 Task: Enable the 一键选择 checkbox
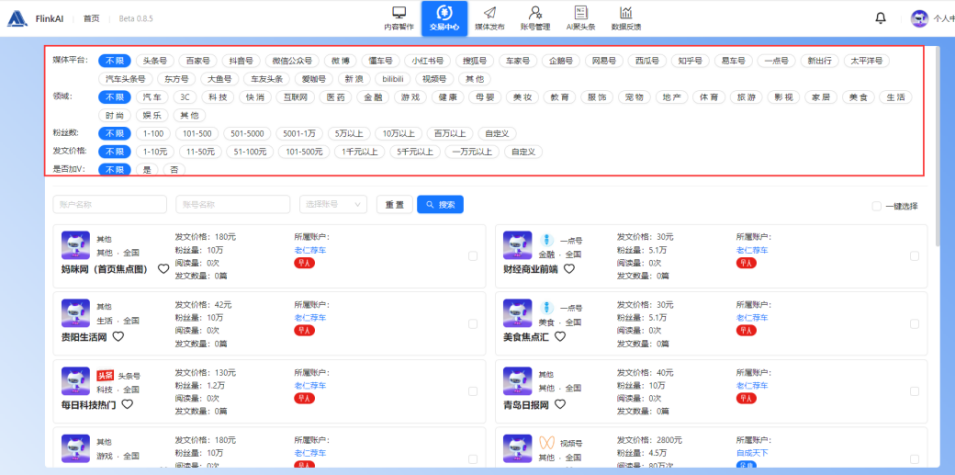(876, 206)
